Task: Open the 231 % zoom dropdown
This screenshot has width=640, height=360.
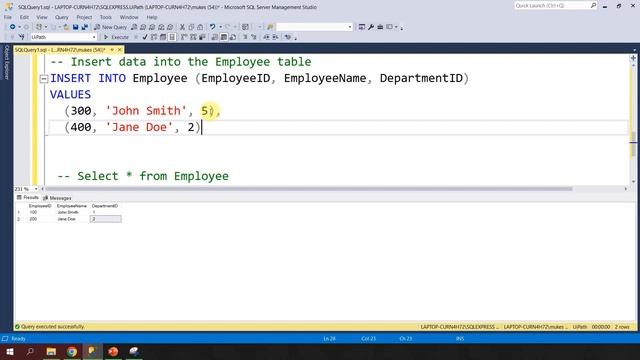Action: tap(36, 189)
